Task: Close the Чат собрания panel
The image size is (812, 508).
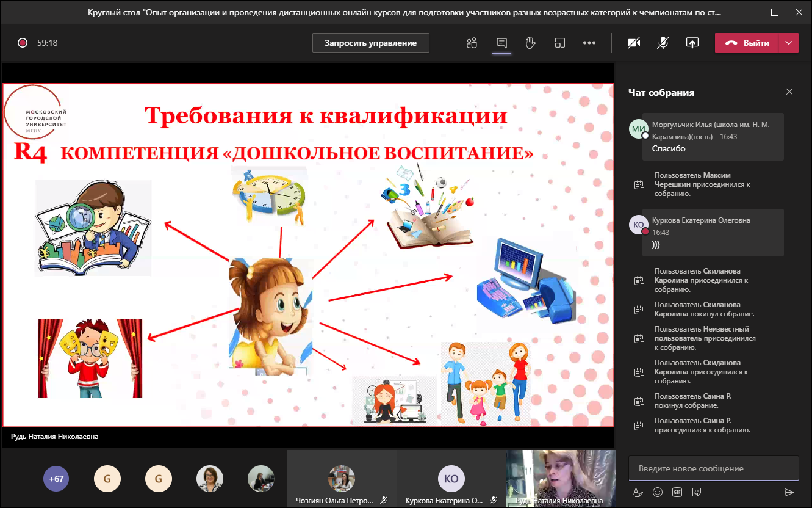Action: click(x=789, y=92)
